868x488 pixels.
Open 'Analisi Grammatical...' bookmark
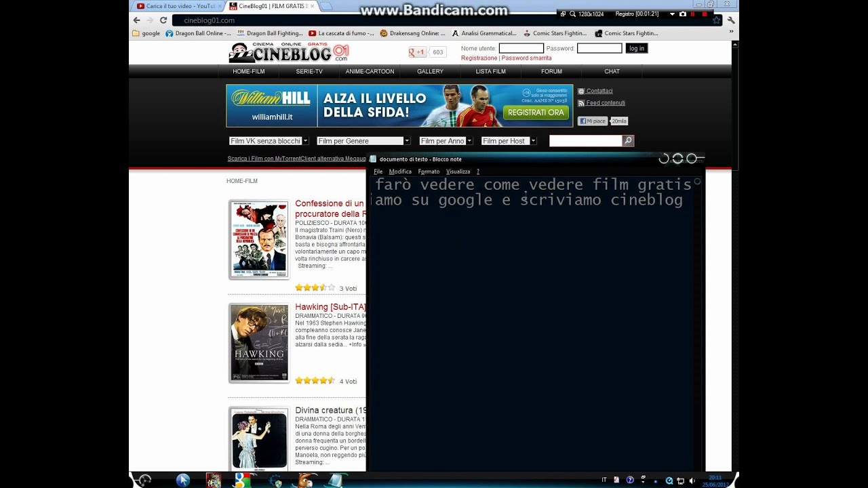point(484,33)
